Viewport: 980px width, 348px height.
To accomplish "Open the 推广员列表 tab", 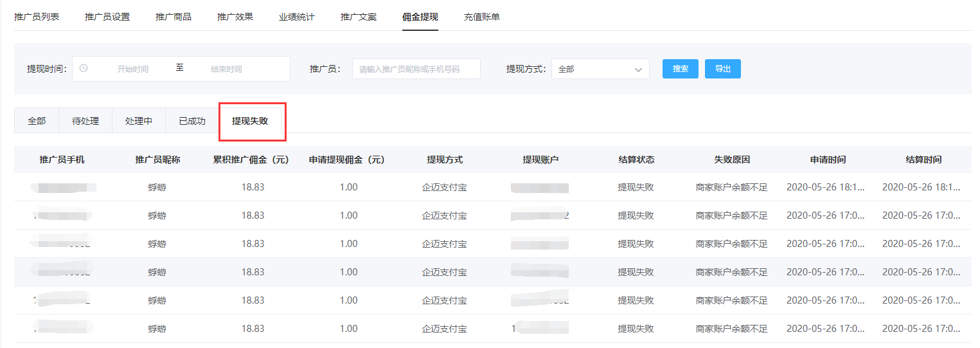I will (37, 17).
